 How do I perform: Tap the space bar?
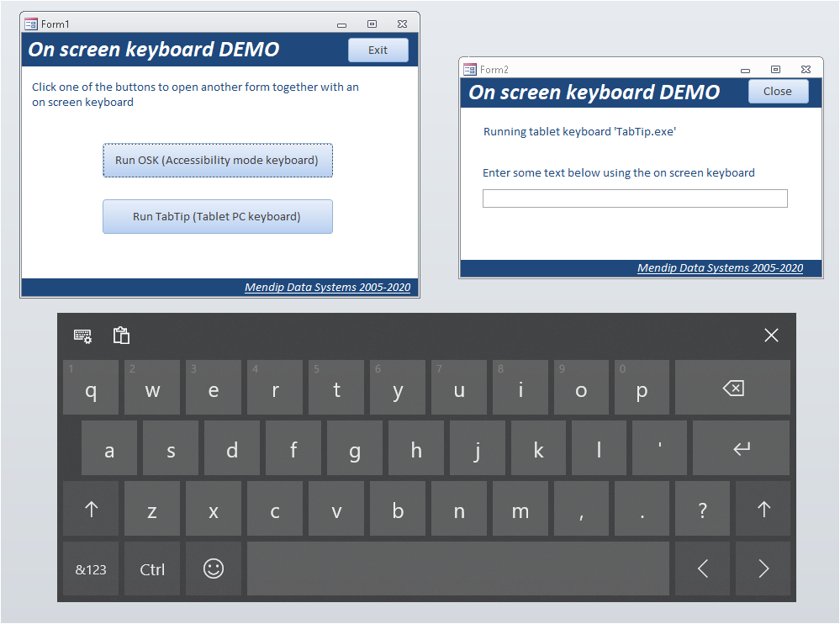point(458,568)
